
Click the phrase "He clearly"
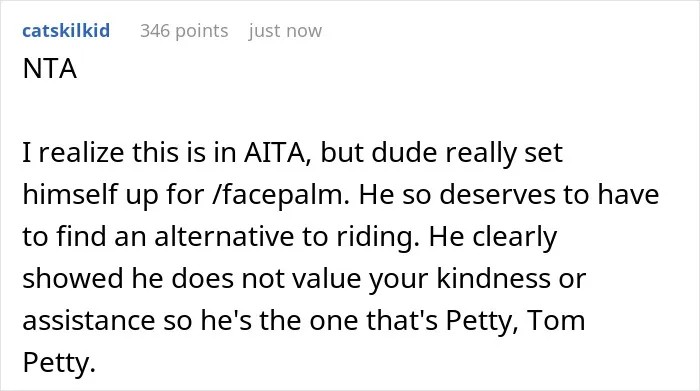493,237
